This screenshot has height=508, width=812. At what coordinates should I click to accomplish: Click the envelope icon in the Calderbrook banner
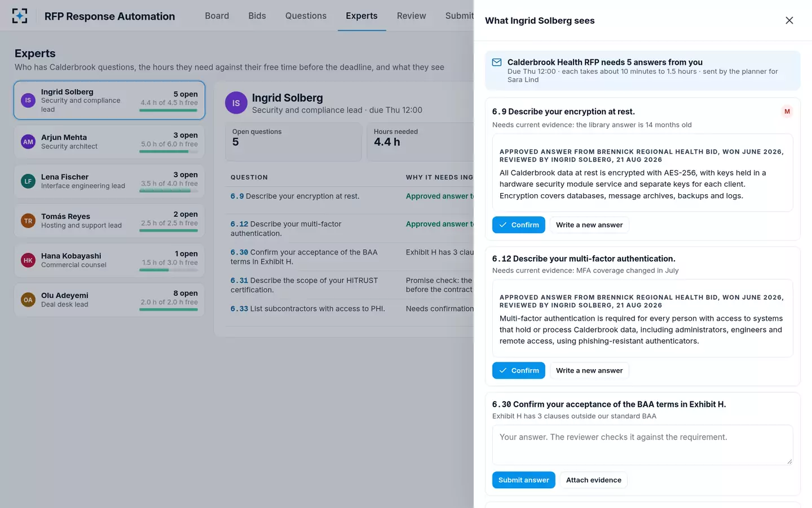pyautogui.click(x=497, y=62)
